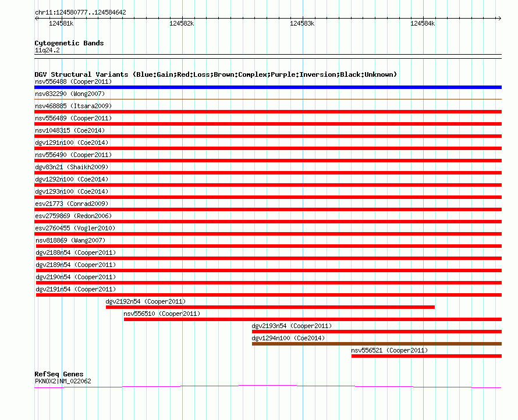Screen dimensions: 518x420
Task: Select the red dgv2192n54 variant bar
Action: (270, 307)
